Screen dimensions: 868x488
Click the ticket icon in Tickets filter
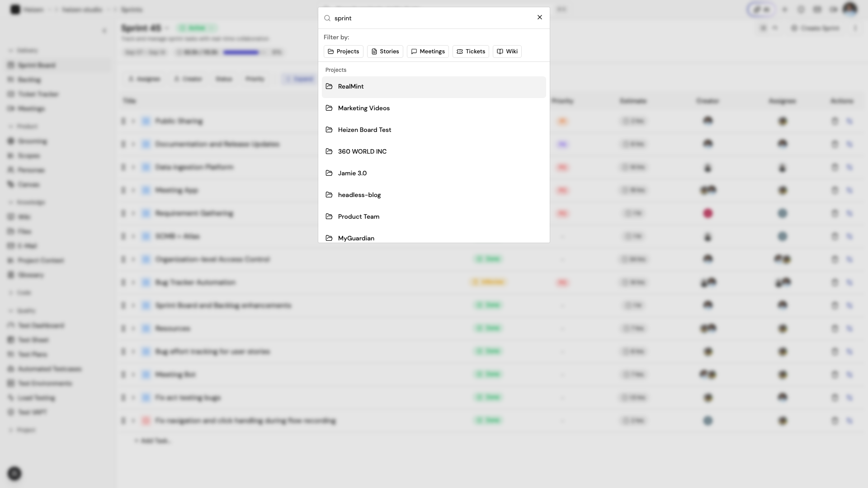[460, 52]
